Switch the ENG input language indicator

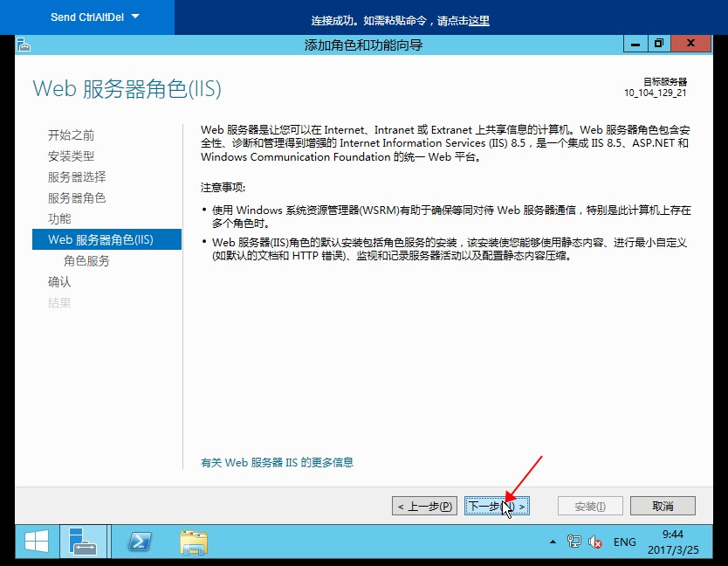tap(624, 542)
